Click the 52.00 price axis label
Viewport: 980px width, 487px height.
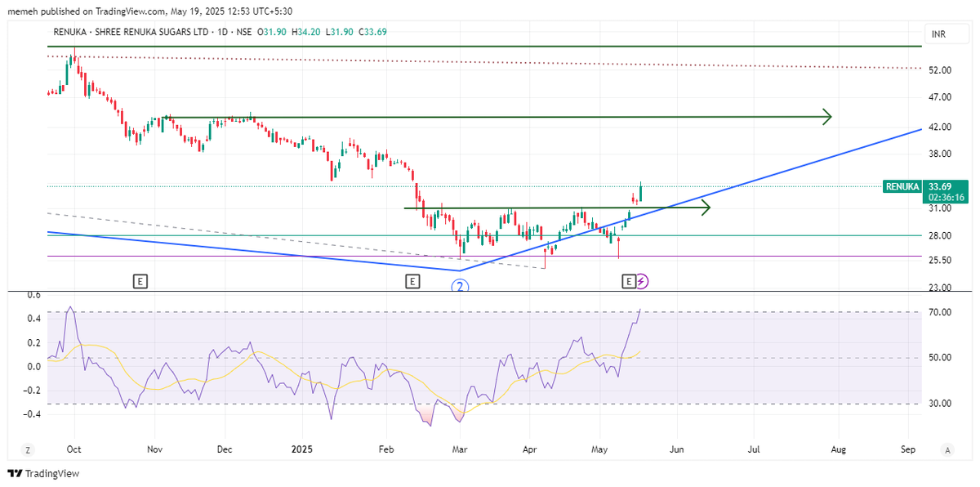tap(941, 71)
